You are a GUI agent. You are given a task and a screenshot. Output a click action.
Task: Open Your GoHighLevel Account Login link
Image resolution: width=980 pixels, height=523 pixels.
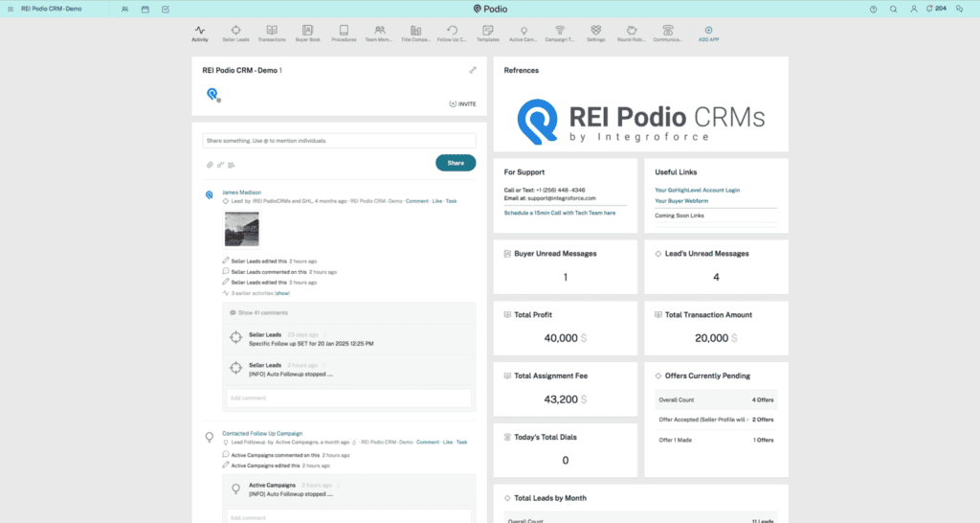(698, 191)
